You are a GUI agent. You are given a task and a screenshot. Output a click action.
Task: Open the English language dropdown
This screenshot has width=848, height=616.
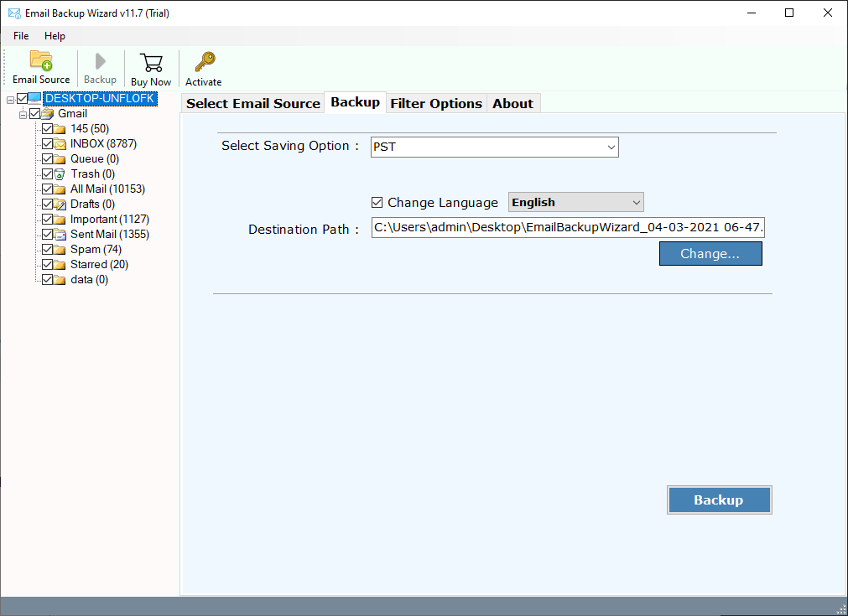pyautogui.click(x=576, y=202)
